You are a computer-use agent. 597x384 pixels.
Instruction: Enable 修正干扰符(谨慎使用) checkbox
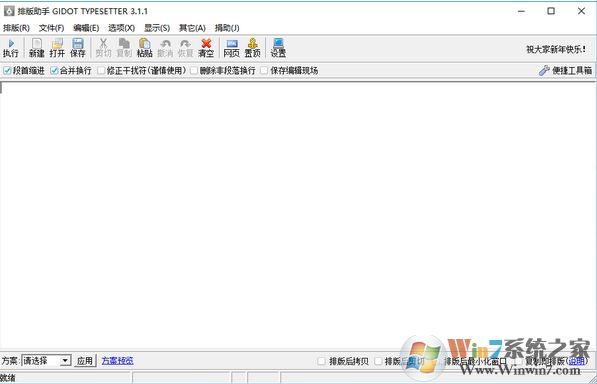pos(101,70)
